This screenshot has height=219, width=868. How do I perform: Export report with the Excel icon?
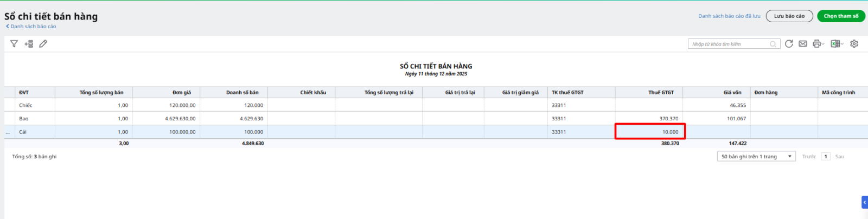[x=835, y=44]
